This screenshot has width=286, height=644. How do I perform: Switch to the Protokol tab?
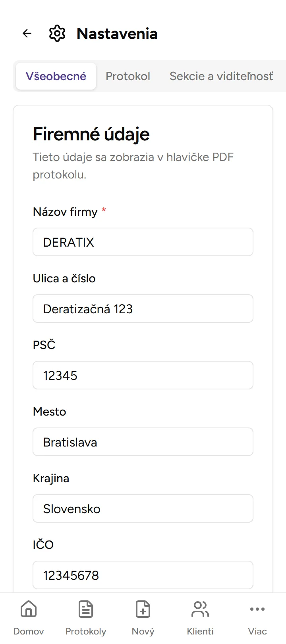tap(128, 76)
